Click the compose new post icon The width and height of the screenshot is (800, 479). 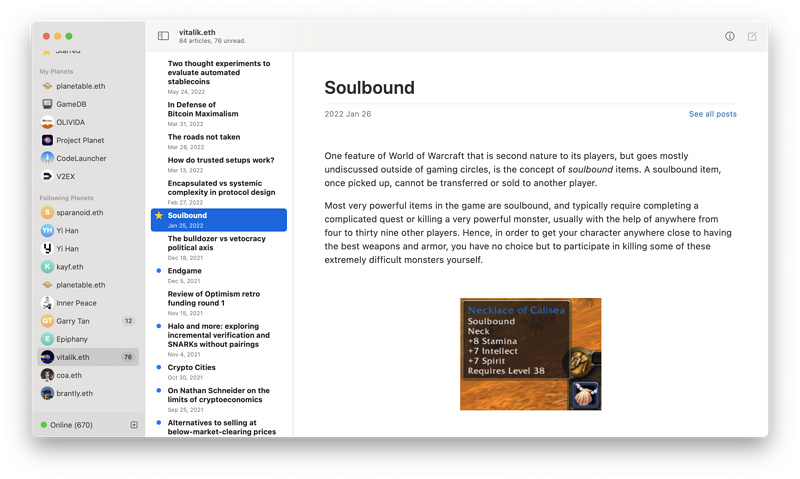[x=752, y=36]
